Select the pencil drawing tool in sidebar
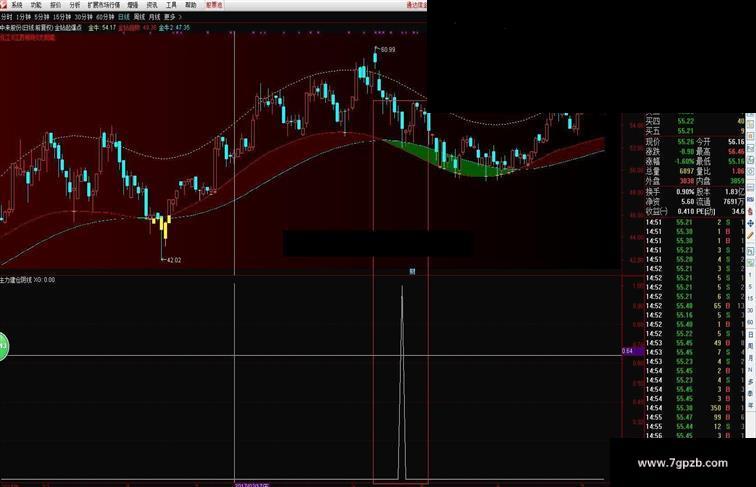The height and width of the screenshot is (487, 756). pyautogui.click(x=751, y=235)
